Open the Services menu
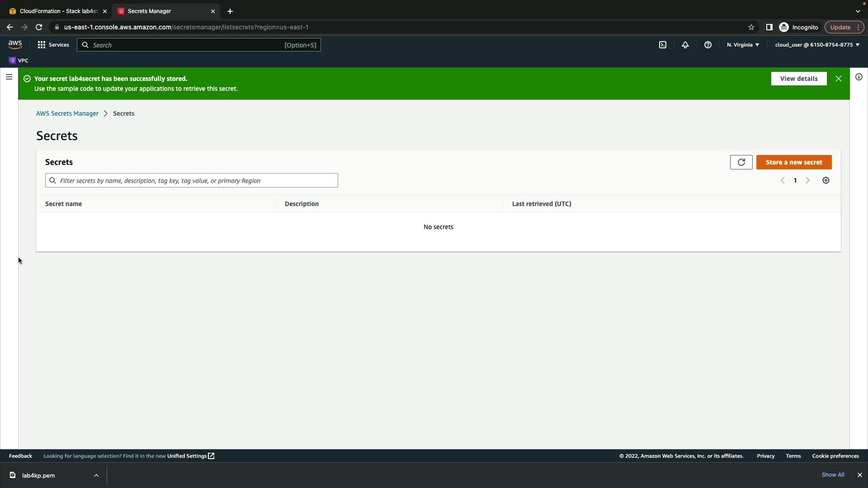This screenshot has width=868, height=488. point(53,45)
